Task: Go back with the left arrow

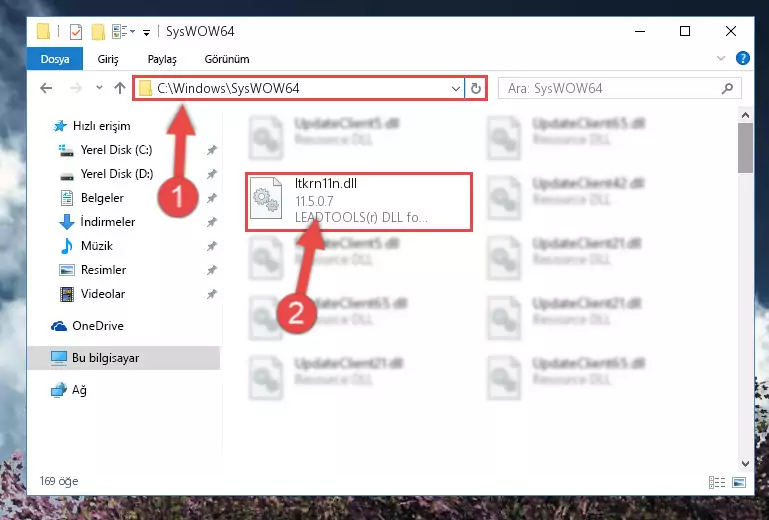Action: click(x=46, y=88)
